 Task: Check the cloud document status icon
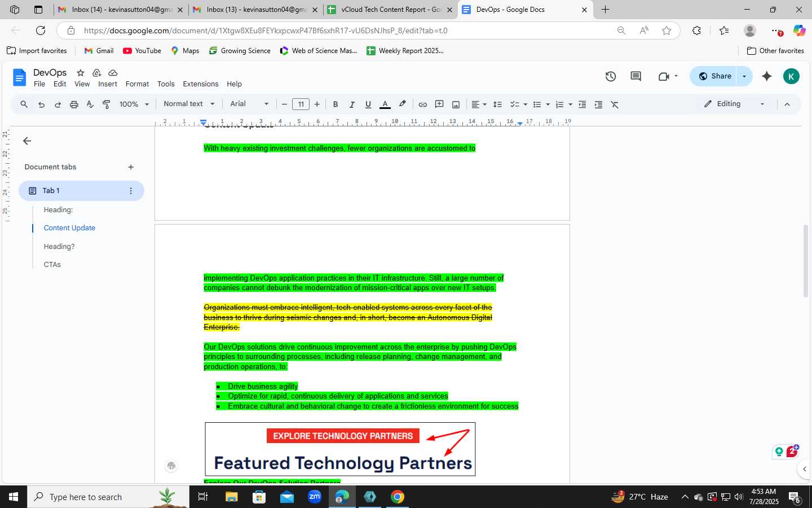coord(113,73)
